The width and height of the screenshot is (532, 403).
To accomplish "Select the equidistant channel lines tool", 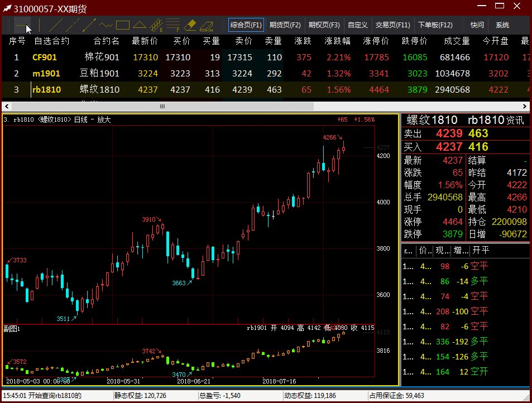I will 157,25.
